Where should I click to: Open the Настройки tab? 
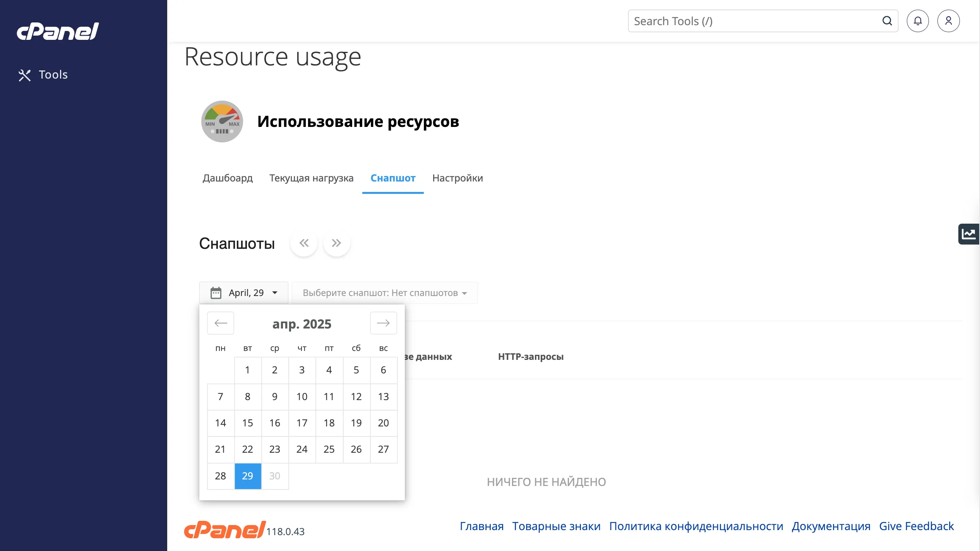click(x=457, y=178)
